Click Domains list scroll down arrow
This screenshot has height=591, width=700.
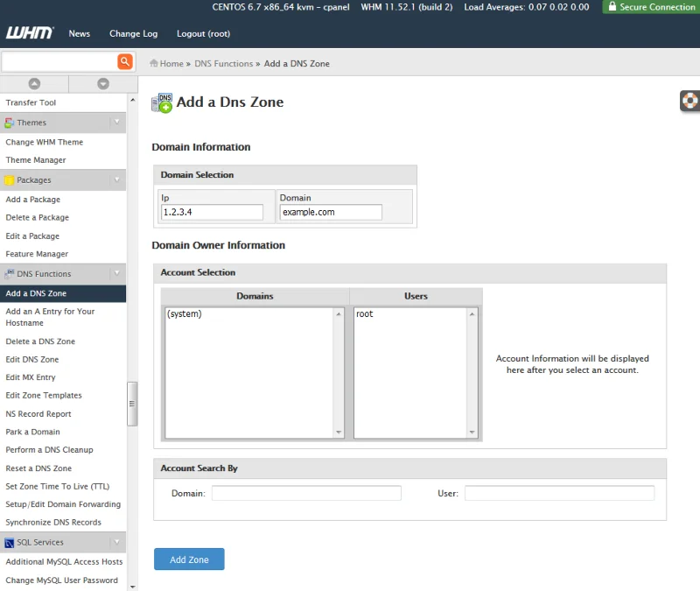[339, 432]
